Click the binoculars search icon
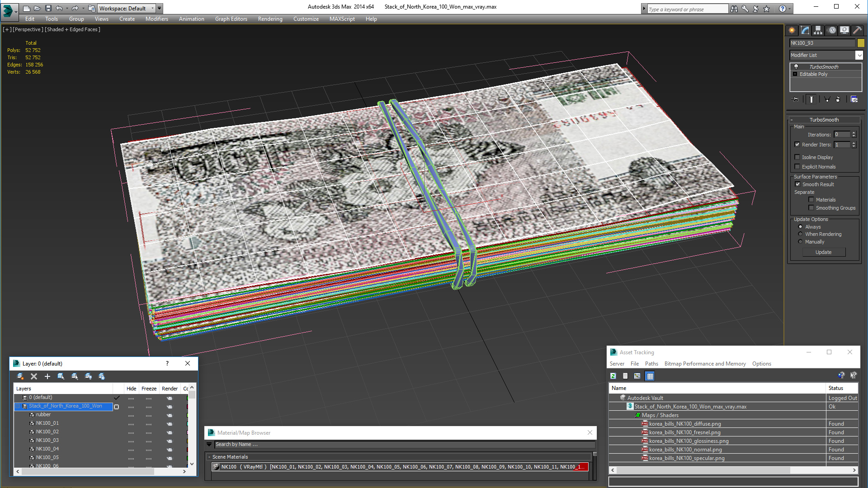The width and height of the screenshot is (868, 488). [734, 9]
